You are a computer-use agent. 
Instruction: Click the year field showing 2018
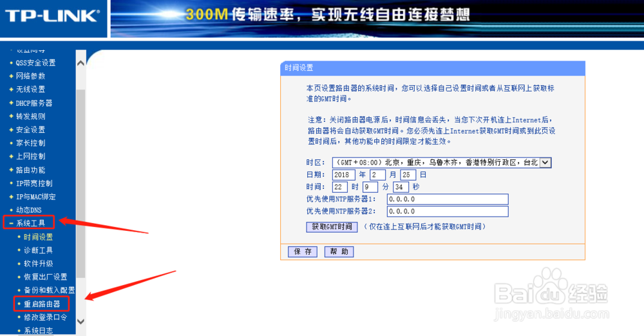click(343, 175)
